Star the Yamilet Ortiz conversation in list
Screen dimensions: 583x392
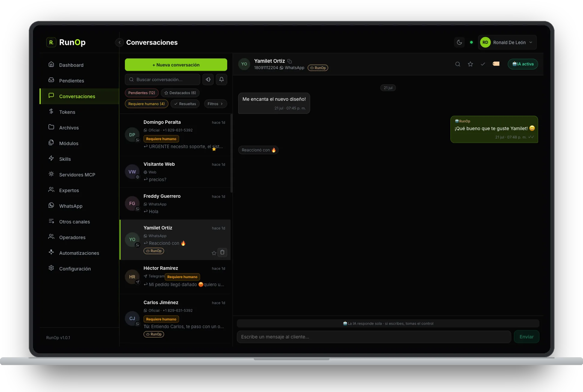tap(214, 253)
